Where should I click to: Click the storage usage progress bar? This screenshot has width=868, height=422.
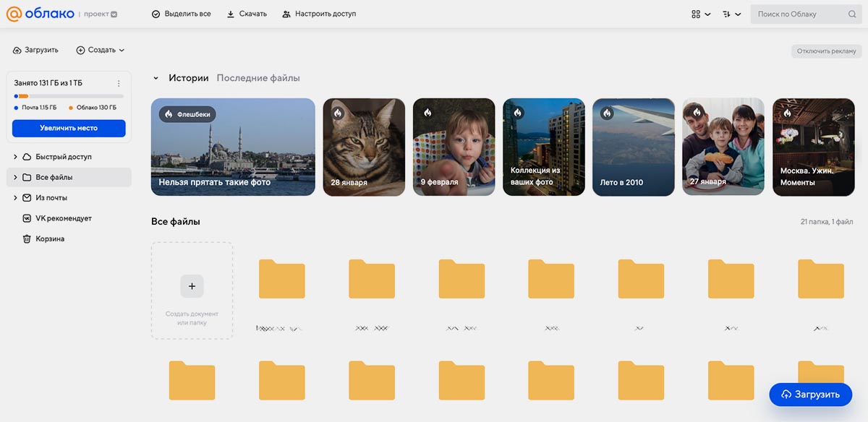click(69, 96)
